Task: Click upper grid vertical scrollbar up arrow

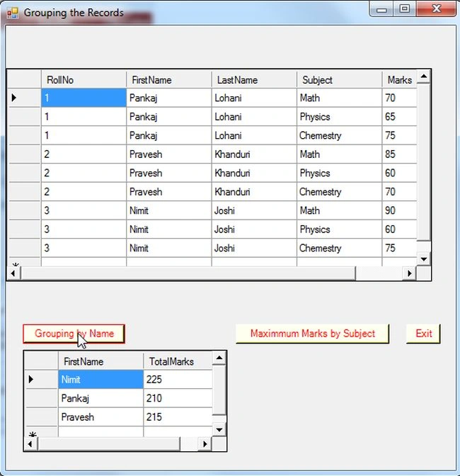Action: (x=424, y=76)
